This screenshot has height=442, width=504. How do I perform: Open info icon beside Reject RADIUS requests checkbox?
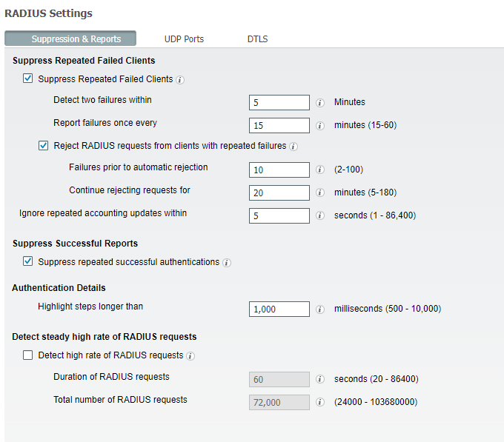click(294, 147)
